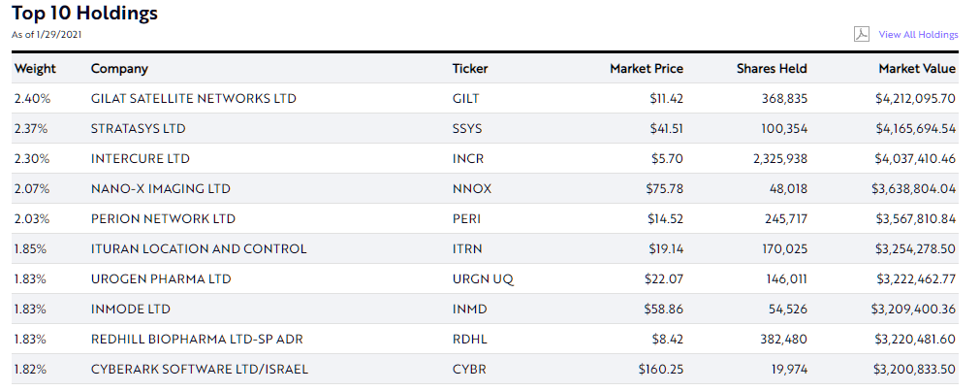The image size is (980, 391).
Task: Open the View All Holdings link
Action: [918, 35]
